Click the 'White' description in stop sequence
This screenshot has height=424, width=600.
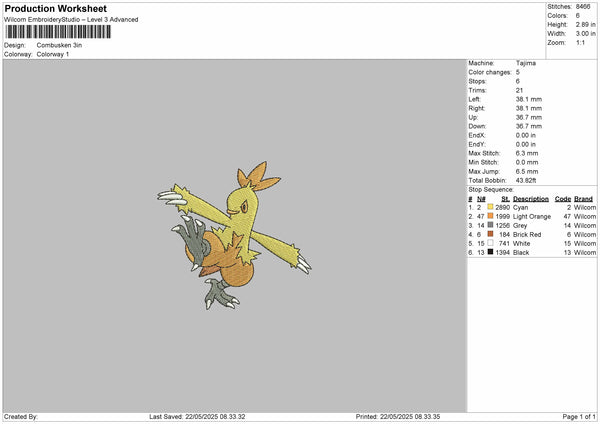[x=522, y=243]
